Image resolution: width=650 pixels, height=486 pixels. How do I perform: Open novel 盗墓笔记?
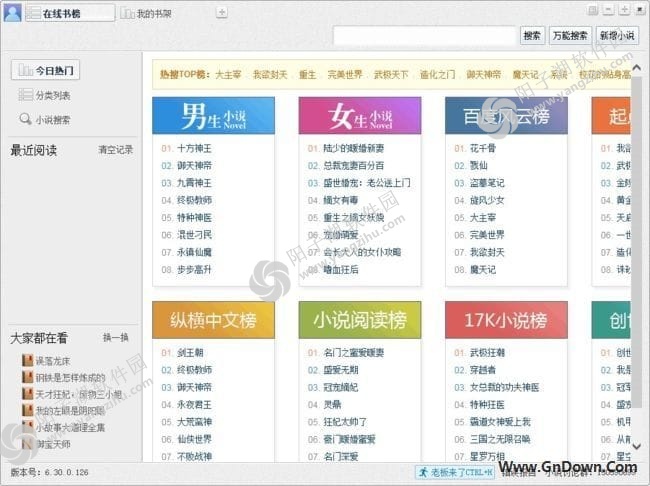pyautogui.click(x=487, y=183)
